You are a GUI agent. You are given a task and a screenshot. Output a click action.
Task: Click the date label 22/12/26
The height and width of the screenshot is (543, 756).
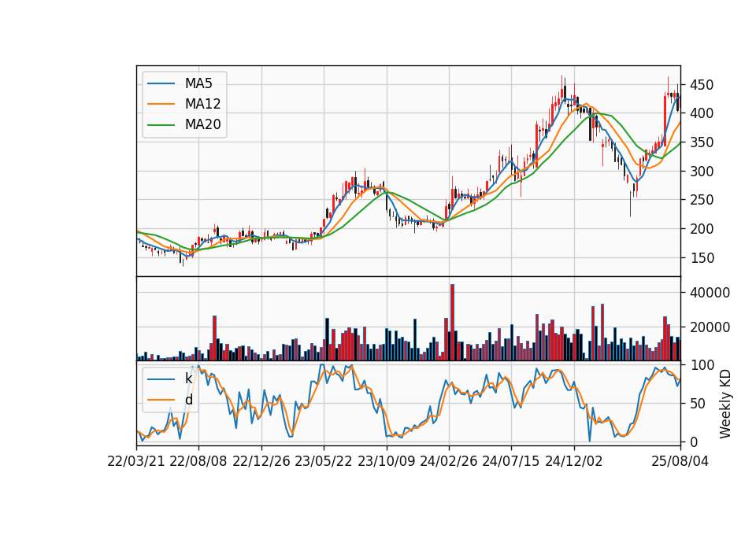[261, 462]
